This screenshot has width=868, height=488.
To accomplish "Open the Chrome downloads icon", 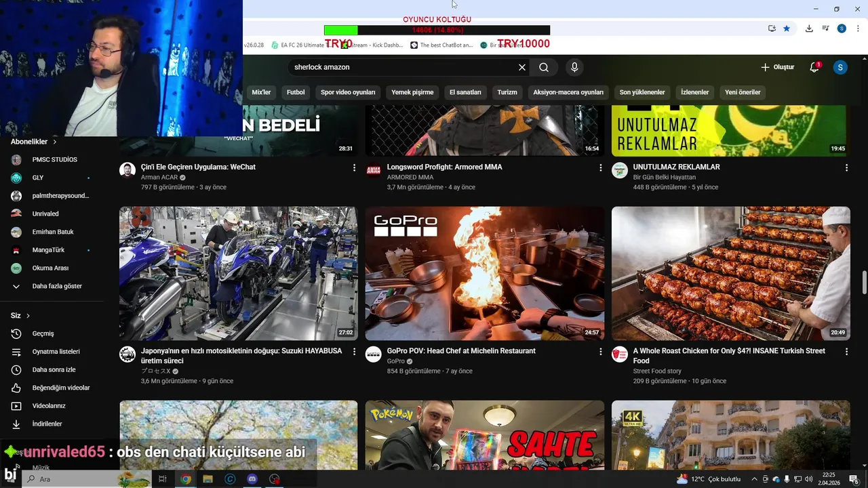I will pos(809,28).
